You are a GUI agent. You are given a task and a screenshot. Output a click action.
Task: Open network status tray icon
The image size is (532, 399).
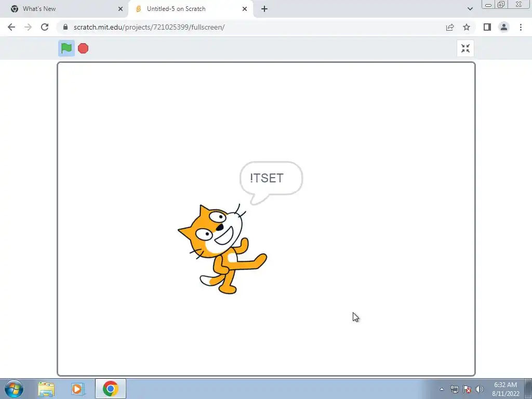(x=454, y=389)
